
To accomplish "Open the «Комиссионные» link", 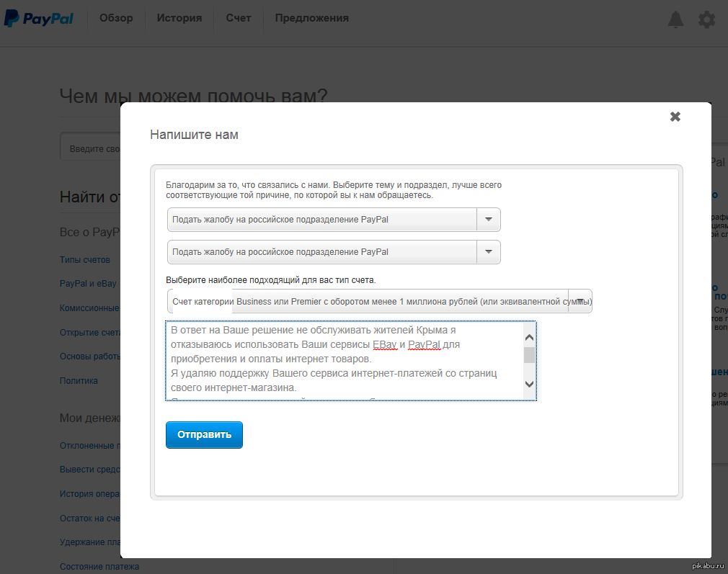I will coord(89,308).
